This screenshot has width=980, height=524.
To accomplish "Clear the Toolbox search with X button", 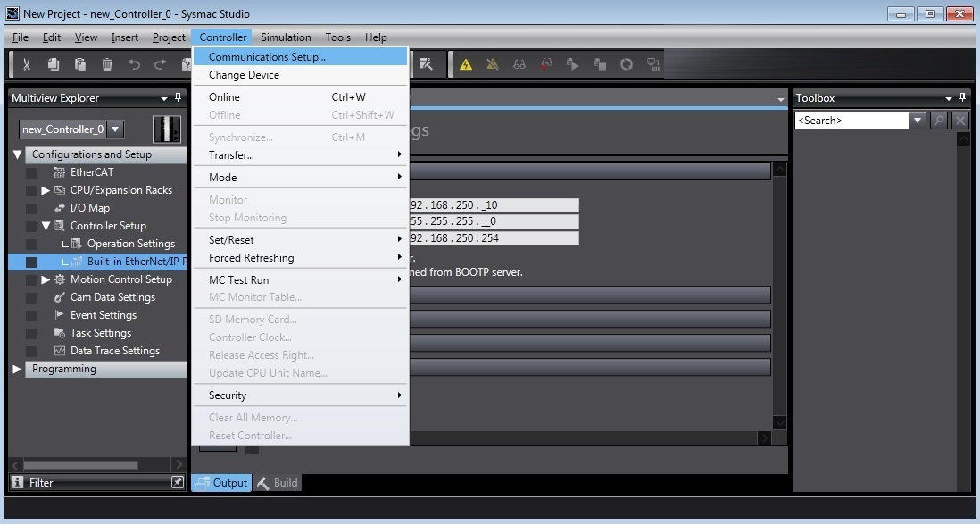I will [960, 120].
